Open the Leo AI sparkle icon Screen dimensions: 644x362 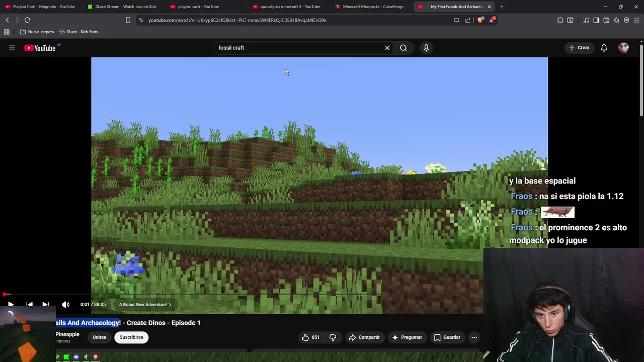(x=616, y=20)
